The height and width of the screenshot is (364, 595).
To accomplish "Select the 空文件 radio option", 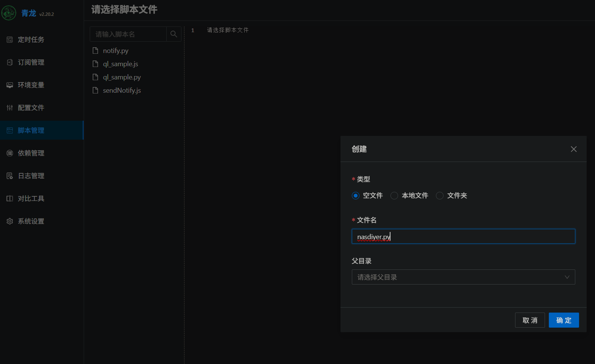I will coord(355,196).
